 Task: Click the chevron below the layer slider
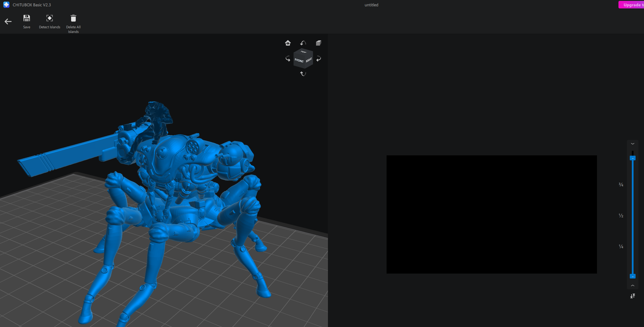pos(633,285)
